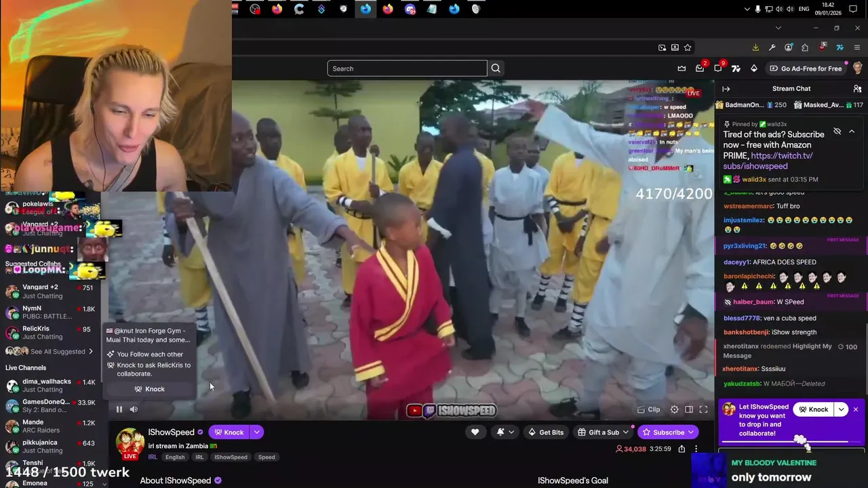Open browser wrench tools icon
The image size is (868, 488).
point(772,47)
